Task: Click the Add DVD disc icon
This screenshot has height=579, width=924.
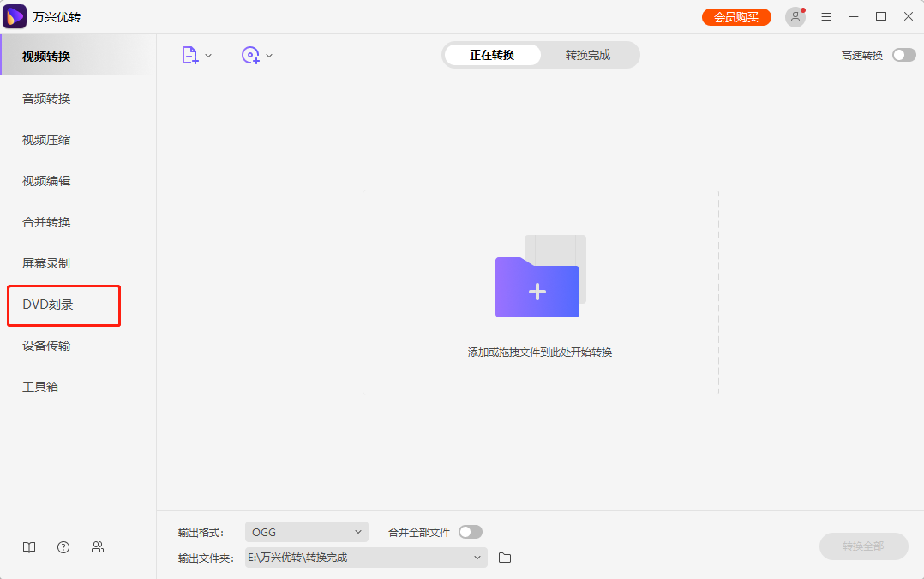Action: (x=251, y=54)
